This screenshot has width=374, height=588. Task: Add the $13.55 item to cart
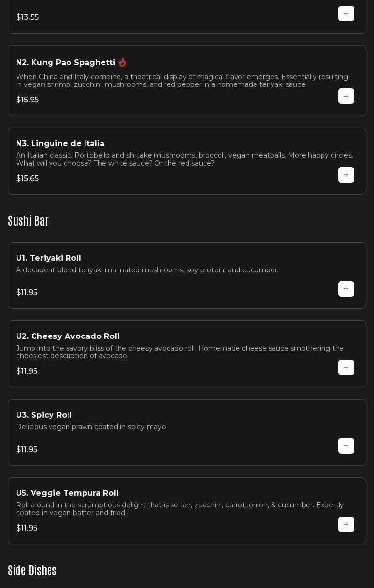pyautogui.click(x=346, y=14)
